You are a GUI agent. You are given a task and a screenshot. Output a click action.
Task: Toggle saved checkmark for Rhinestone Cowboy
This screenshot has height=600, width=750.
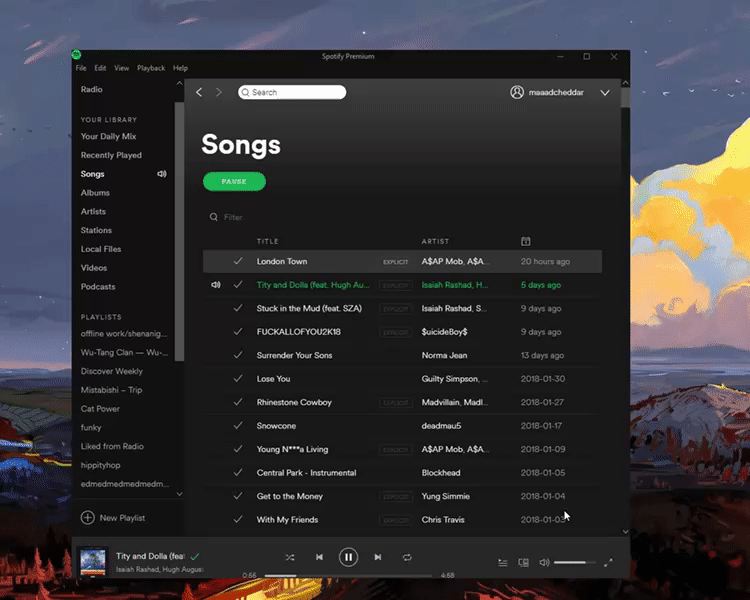238,402
